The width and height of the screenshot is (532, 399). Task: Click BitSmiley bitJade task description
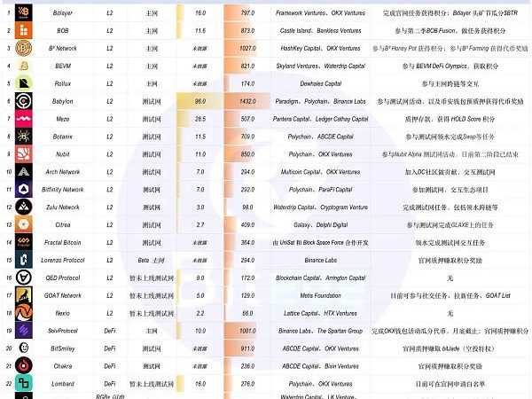click(x=450, y=348)
